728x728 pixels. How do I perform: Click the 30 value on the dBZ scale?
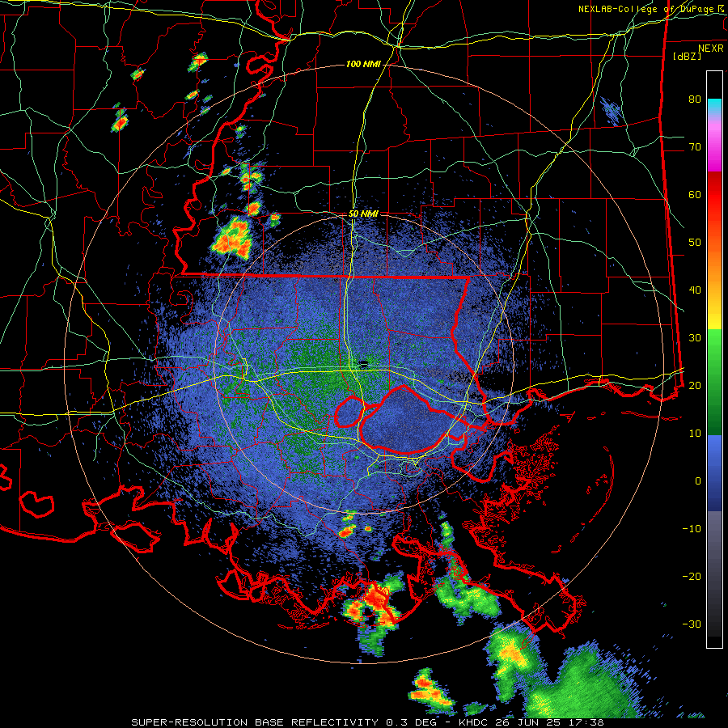pos(695,338)
